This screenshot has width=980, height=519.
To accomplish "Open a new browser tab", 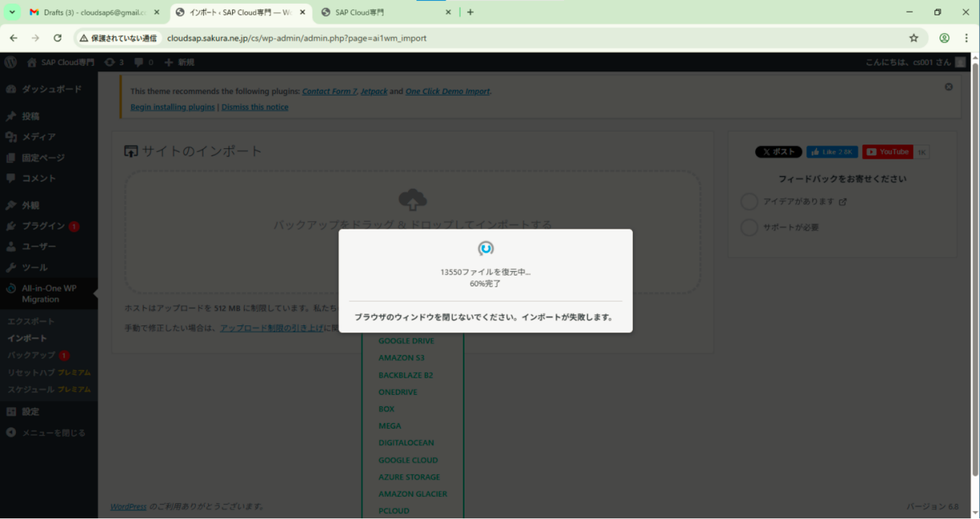I will pyautogui.click(x=470, y=12).
